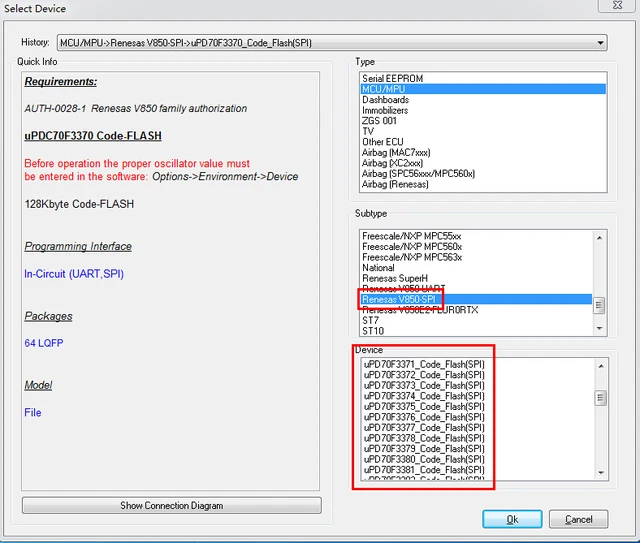Select Serial EEPROM in Type list
The image size is (640, 543).
(483, 78)
